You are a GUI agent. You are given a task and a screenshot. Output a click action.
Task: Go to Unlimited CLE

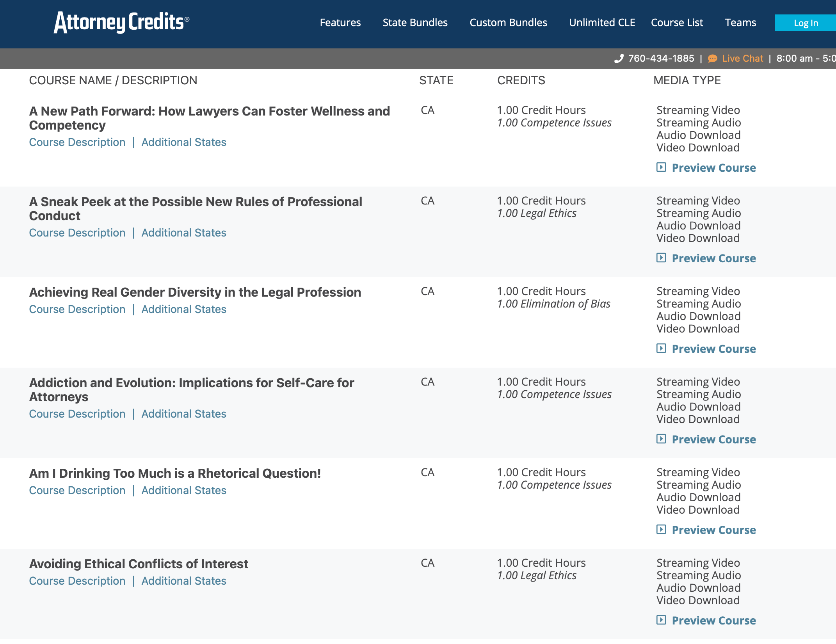pos(602,23)
